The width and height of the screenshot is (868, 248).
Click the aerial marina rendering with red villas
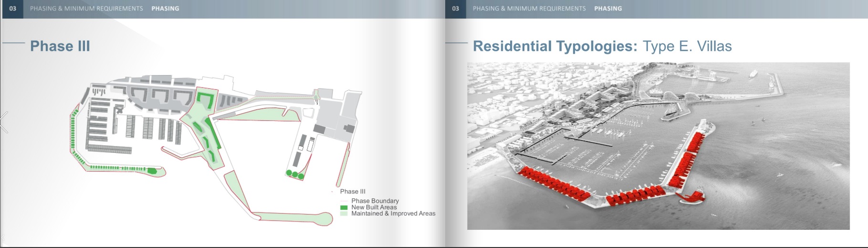(x=658, y=146)
